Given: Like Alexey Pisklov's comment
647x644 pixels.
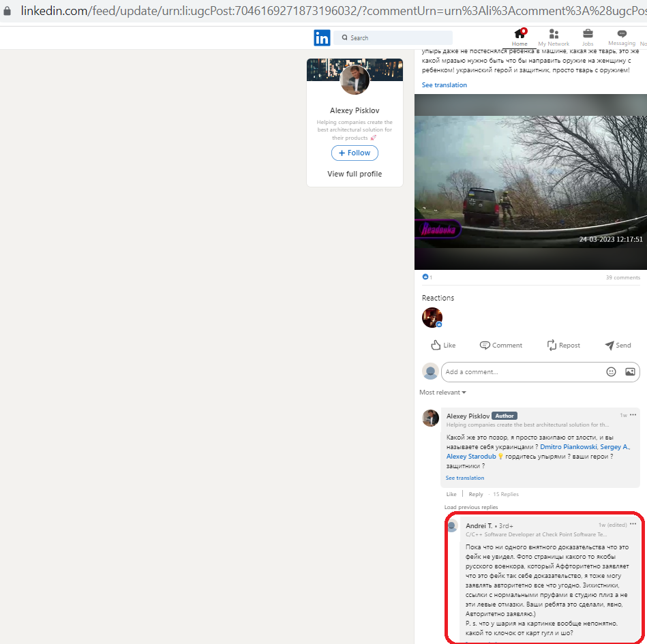Looking at the screenshot, I should tap(451, 494).
